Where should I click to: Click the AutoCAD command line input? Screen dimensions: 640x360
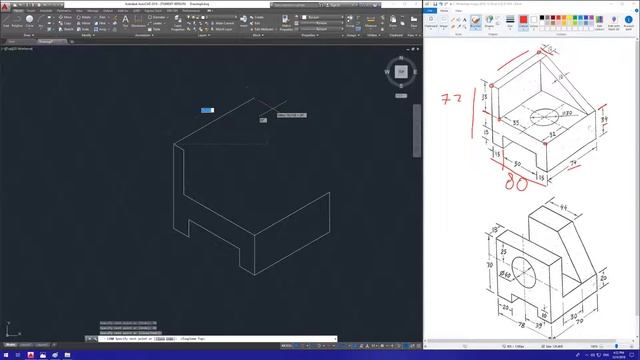[218, 339]
